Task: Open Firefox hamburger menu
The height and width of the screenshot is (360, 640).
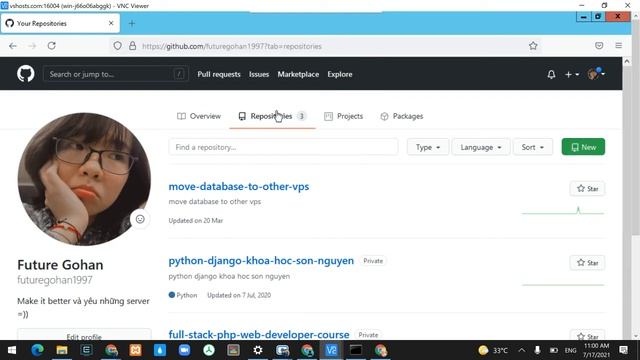Action: [618, 46]
